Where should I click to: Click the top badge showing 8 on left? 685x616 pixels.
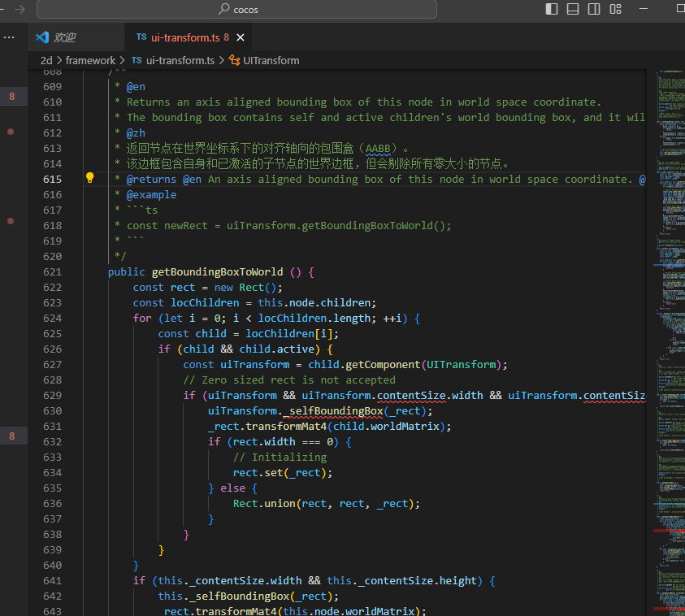coord(11,97)
